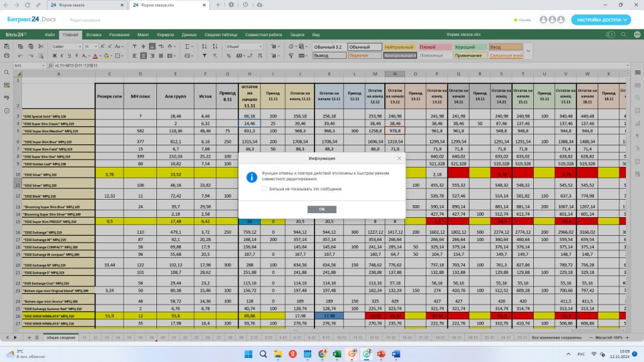Click the column N header
644x362 pixels.
point(395,74)
